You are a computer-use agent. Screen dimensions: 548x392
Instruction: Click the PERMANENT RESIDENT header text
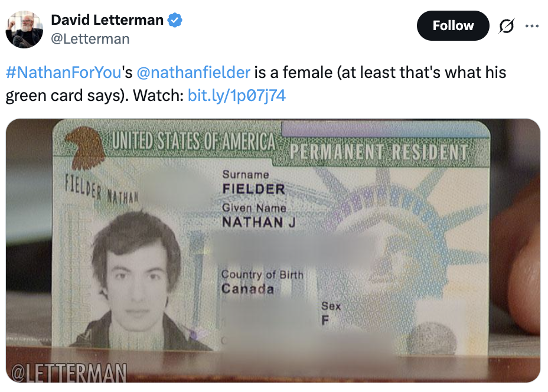(x=379, y=152)
